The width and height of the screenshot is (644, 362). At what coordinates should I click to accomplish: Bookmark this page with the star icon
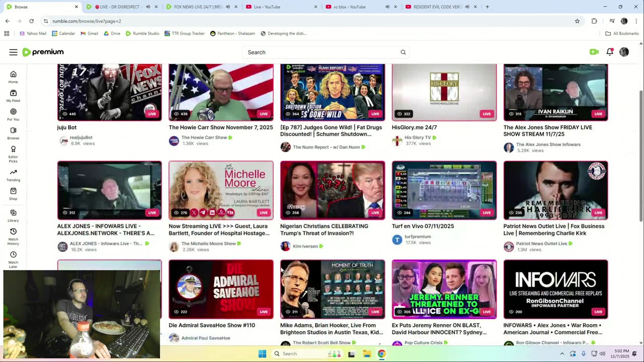click(577, 21)
